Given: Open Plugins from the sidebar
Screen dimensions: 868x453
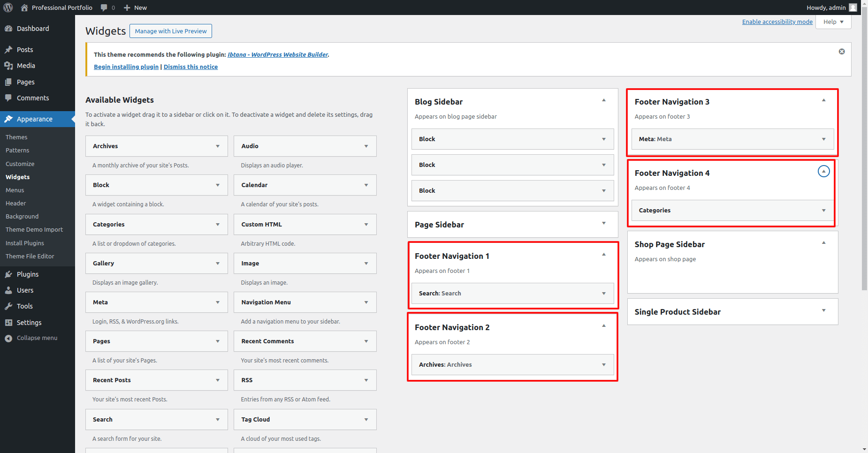Looking at the screenshot, I should pos(28,274).
